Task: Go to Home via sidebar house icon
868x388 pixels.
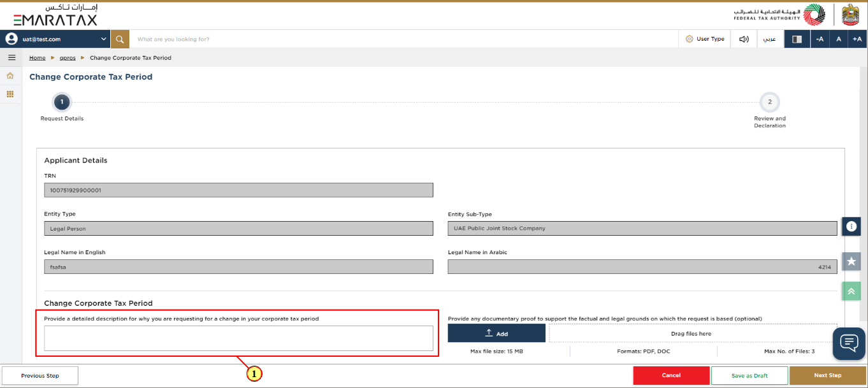Action: [x=10, y=76]
